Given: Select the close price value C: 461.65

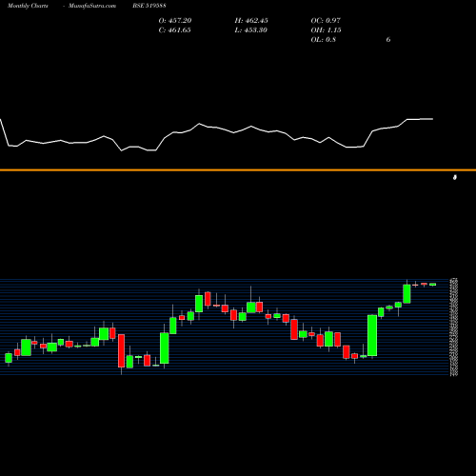Looking at the screenshot, I should click(x=174, y=30).
